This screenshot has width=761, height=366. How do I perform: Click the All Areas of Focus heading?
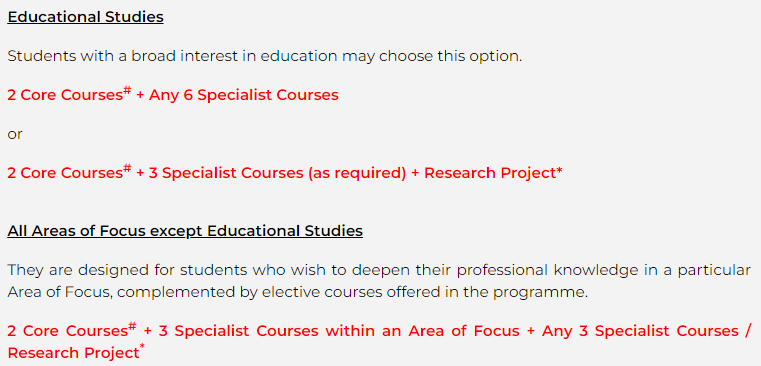185,231
